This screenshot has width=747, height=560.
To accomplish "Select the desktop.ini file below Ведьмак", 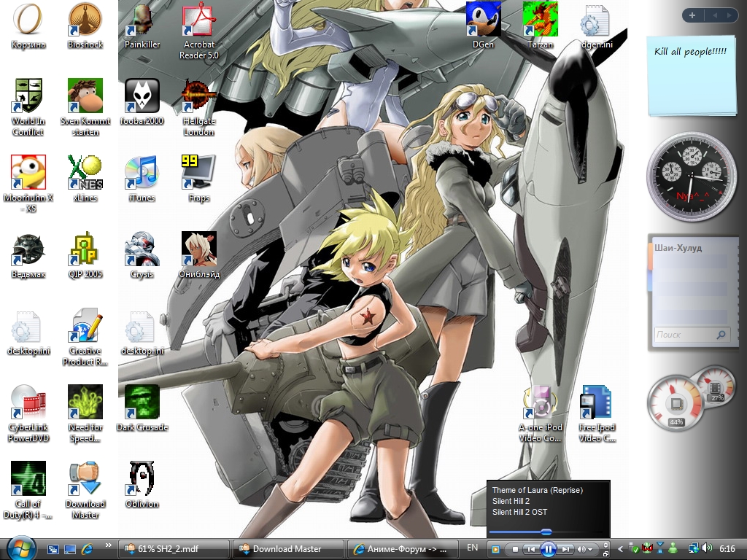I will [x=28, y=332].
